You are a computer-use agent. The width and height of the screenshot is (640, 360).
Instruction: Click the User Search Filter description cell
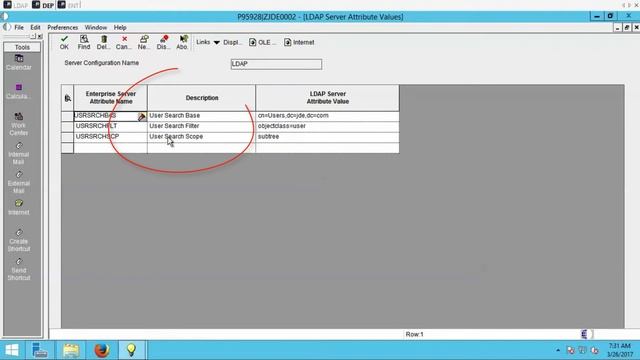[202, 126]
